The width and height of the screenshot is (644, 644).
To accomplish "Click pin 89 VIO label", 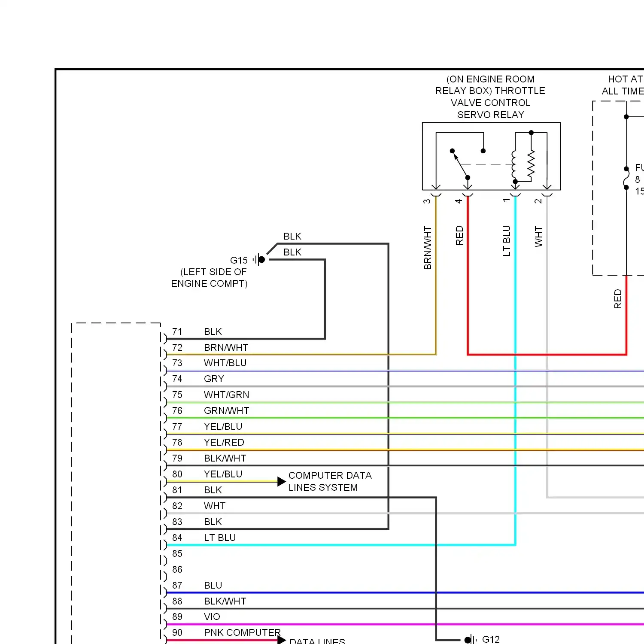I will click(x=212, y=617).
